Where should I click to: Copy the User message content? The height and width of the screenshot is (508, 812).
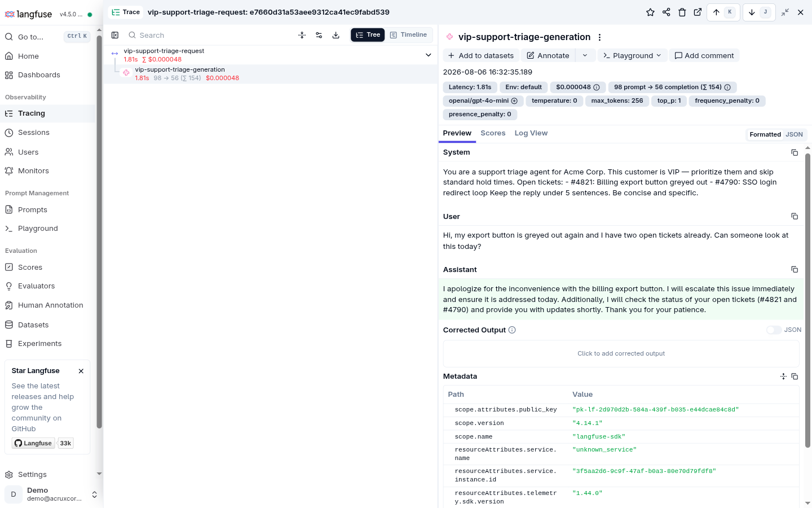pos(795,216)
